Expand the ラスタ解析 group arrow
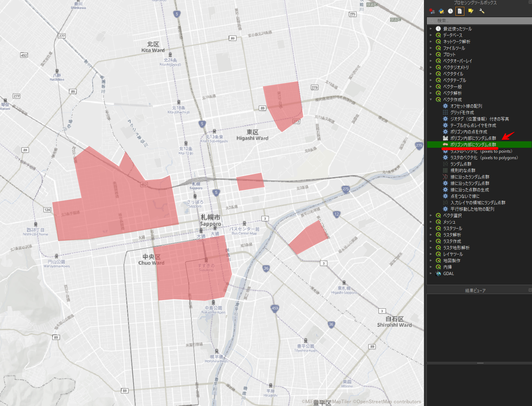This screenshot has width=532, height=406. 431,235
